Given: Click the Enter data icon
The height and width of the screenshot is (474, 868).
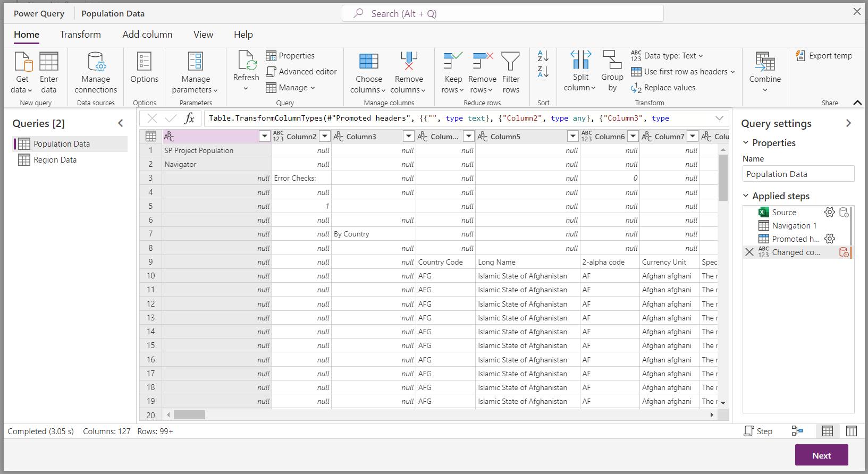Looking at the screenshot, I should pos(49,62).
